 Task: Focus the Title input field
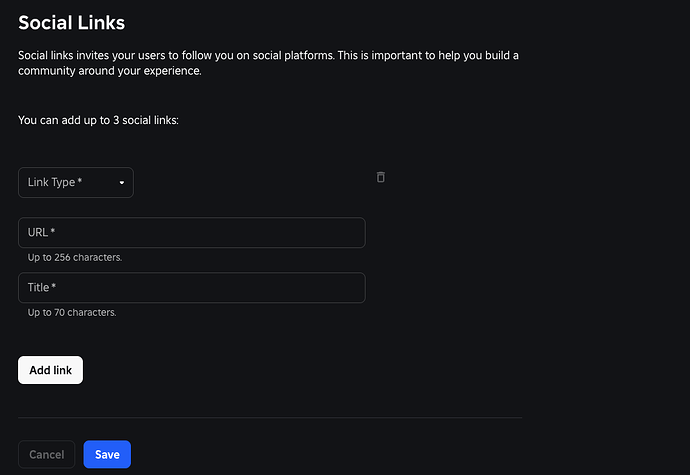pos(192,287)
